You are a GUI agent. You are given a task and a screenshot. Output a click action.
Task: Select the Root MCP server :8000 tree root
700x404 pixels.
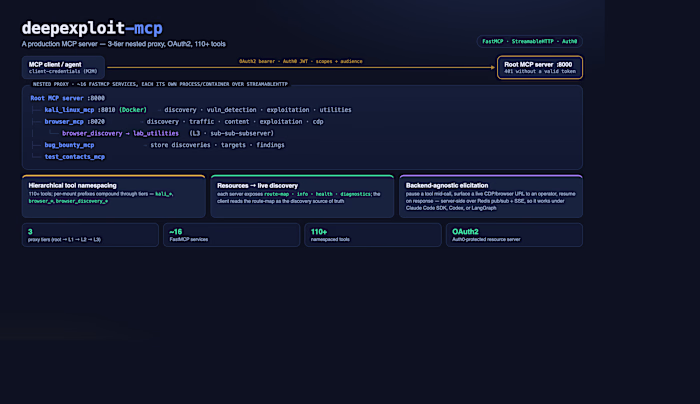pyautogui.click(x=67, y=98)
